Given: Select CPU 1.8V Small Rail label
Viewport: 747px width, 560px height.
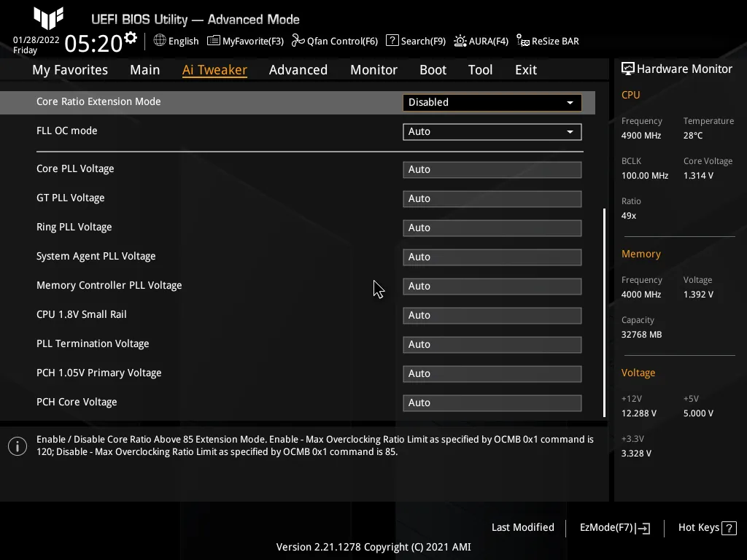Looking at the screenshot, I should [x=82, y=314].
